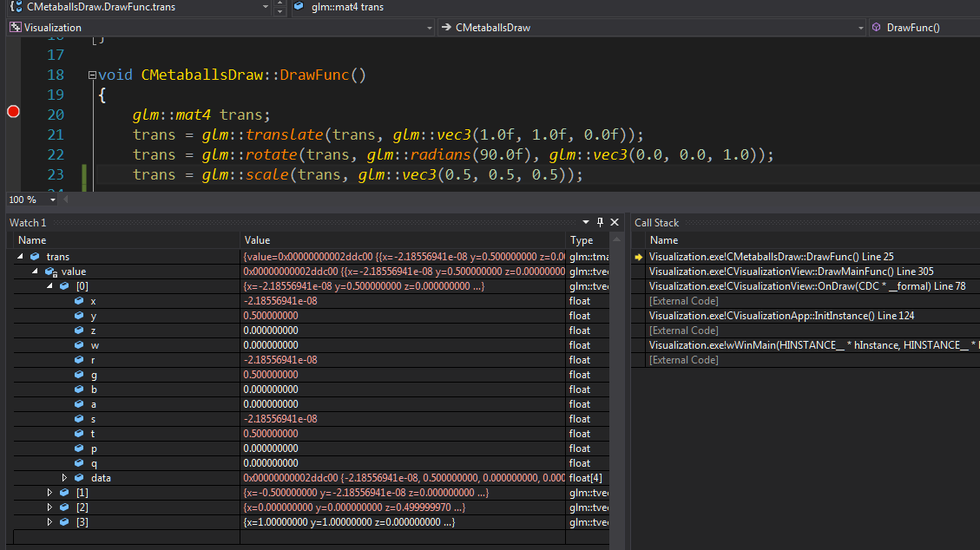Open Watch 1 window position dropdown

[x=585, y=223]
